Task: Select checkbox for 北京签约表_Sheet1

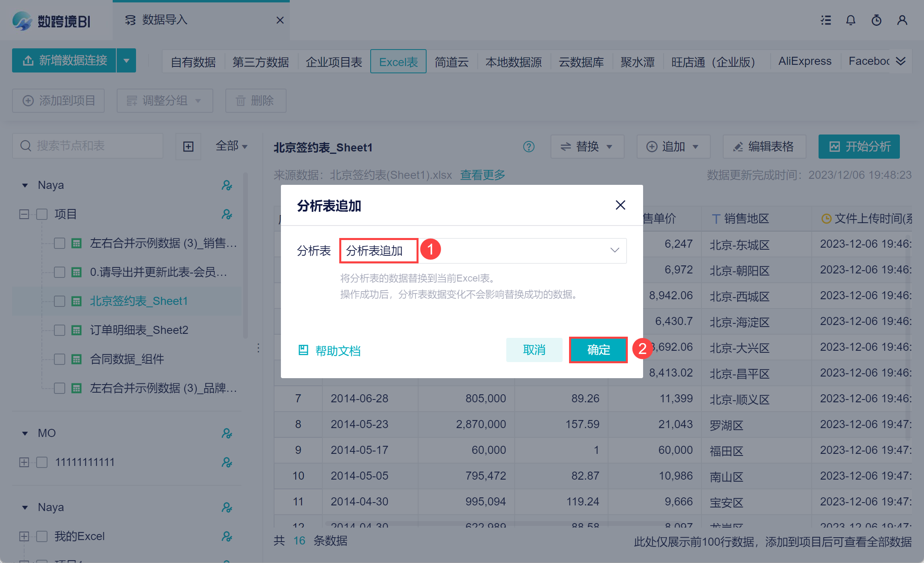Action: (x=60, y=301)
